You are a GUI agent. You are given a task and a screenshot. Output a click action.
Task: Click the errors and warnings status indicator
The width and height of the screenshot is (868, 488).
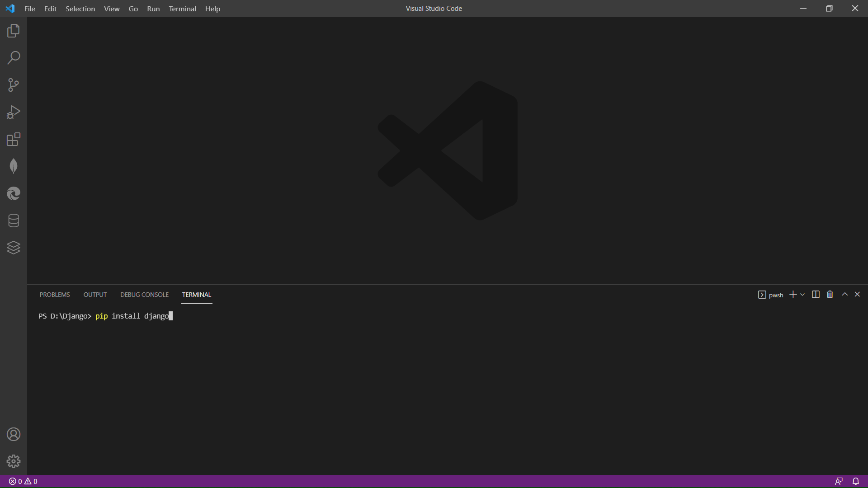[23, 481]
